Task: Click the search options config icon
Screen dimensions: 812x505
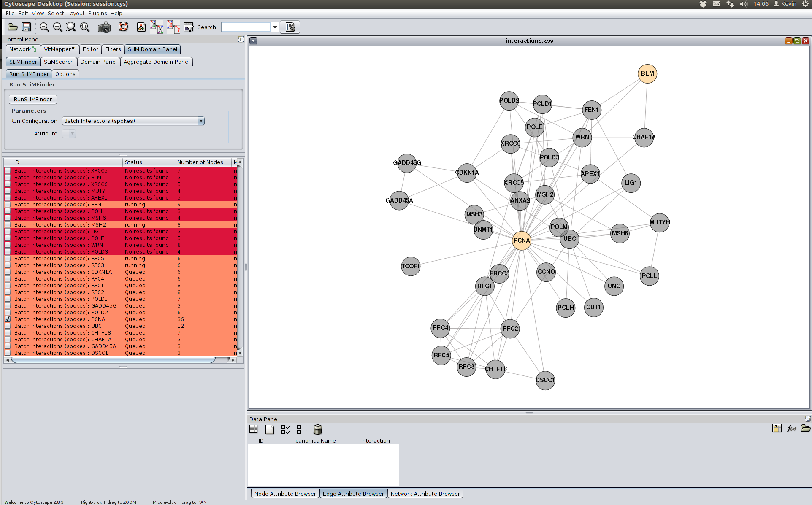Action: pos(290,27)
